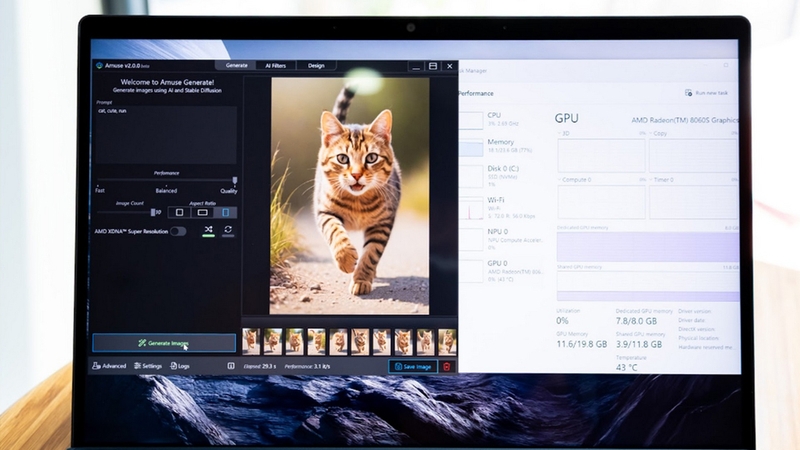Switch to the Generate tab
The height and width of the screenshot is (450, 800).
(237, 65)
